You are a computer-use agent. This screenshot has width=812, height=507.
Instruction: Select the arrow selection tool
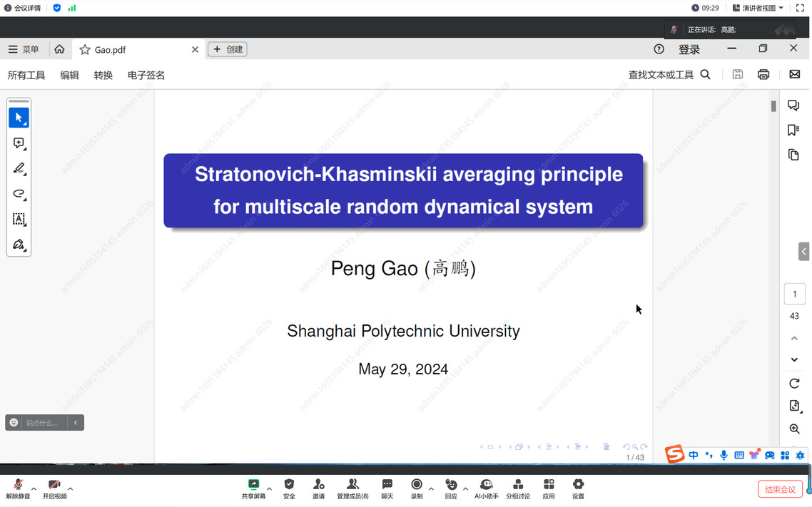pos(19,118)
